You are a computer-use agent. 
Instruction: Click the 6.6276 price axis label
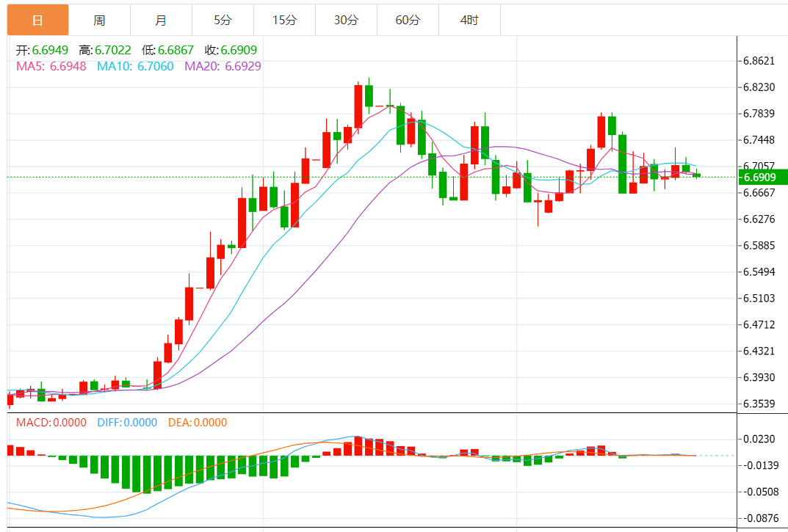coord(759,219)
